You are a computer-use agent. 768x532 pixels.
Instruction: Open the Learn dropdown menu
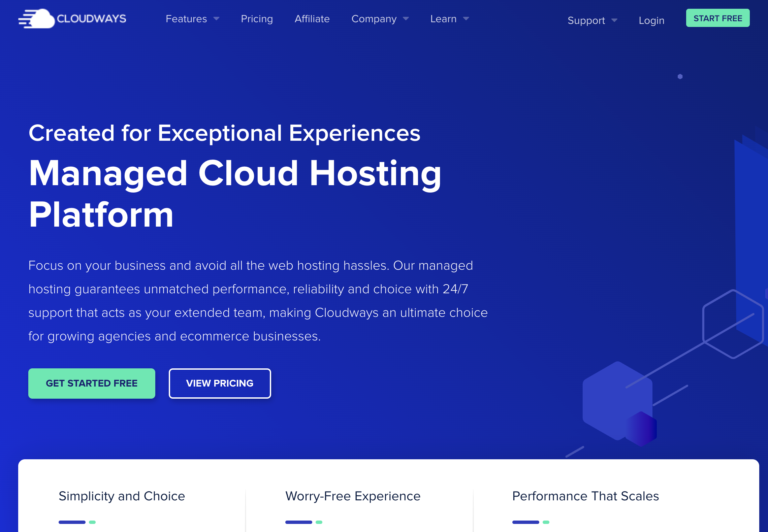(x=449, y=19)
